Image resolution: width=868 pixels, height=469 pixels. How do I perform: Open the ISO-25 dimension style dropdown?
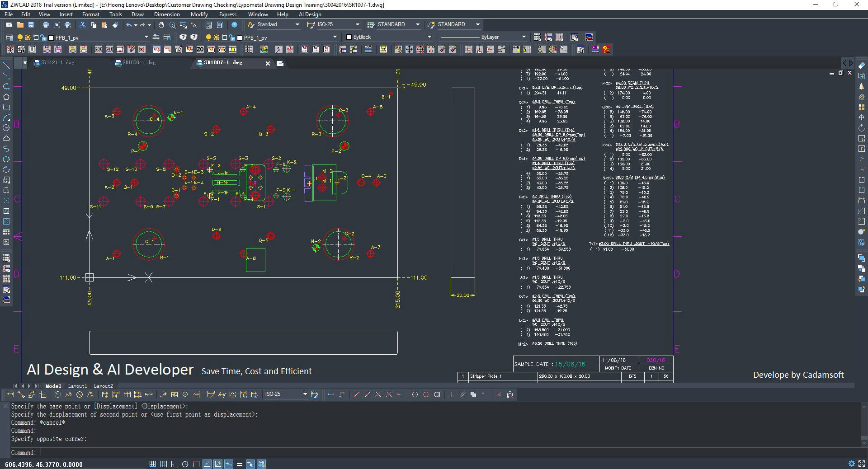pos(357,24)
